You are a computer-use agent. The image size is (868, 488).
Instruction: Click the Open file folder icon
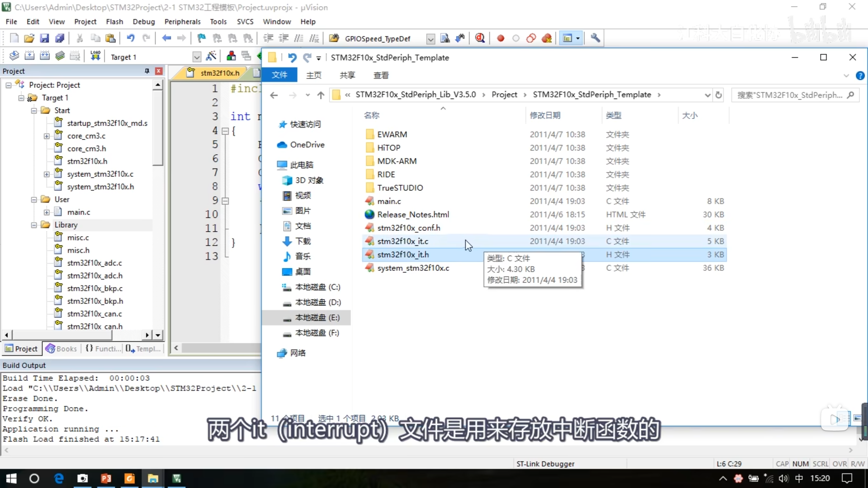tap(29, 38)
